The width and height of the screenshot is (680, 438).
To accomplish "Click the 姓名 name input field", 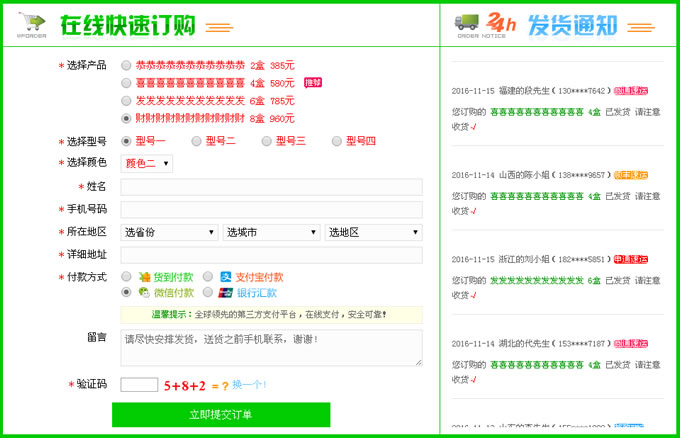I will coord(271,187).
